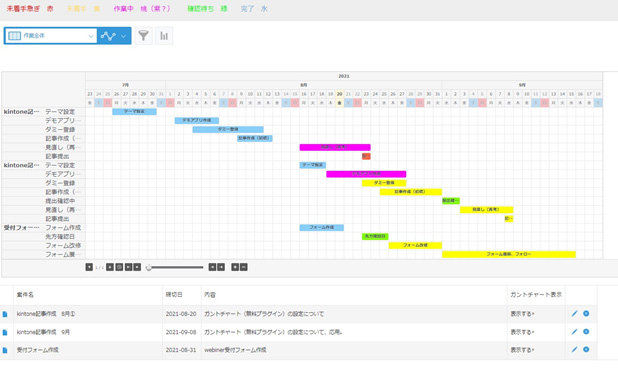Select August 20 highlighted date in timeline header
This screenshot has width=618, height=368.
point(339,94)
